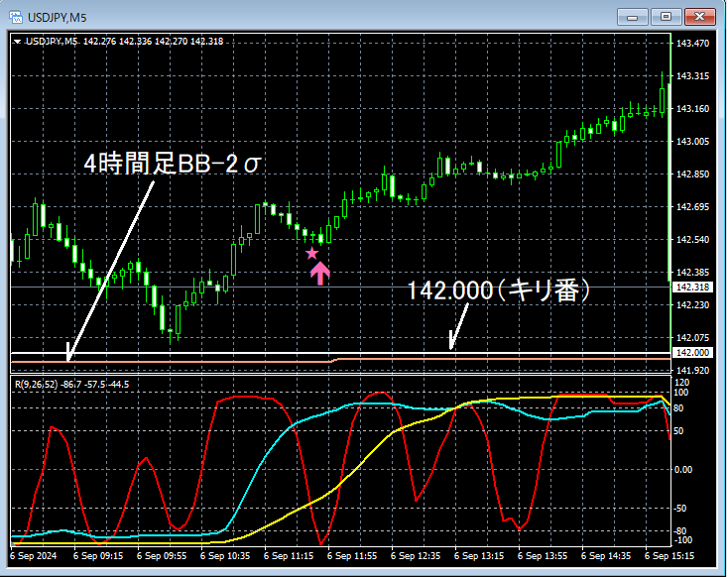Click the 6 Sep 13:15 time axis label
The image size is (728, 577).
pyautogui.click(x=479, y=555)
